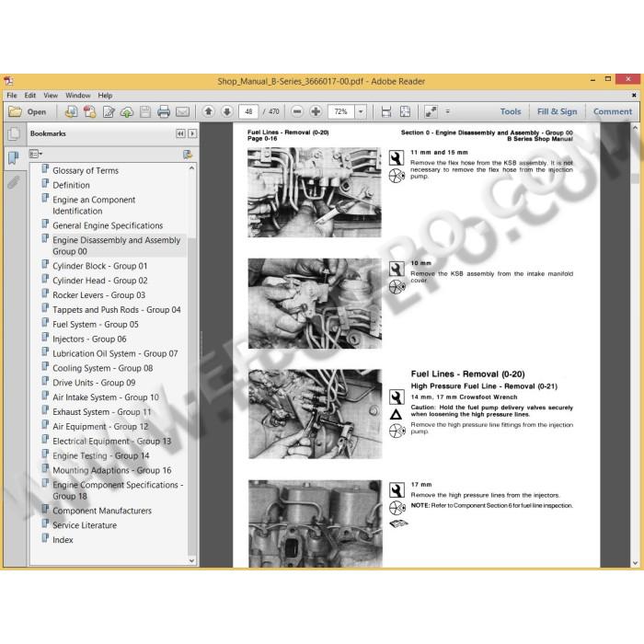This screenshot has width=644, height=644.
Task: Print the document using printer icon
Action: coord(164,111)
